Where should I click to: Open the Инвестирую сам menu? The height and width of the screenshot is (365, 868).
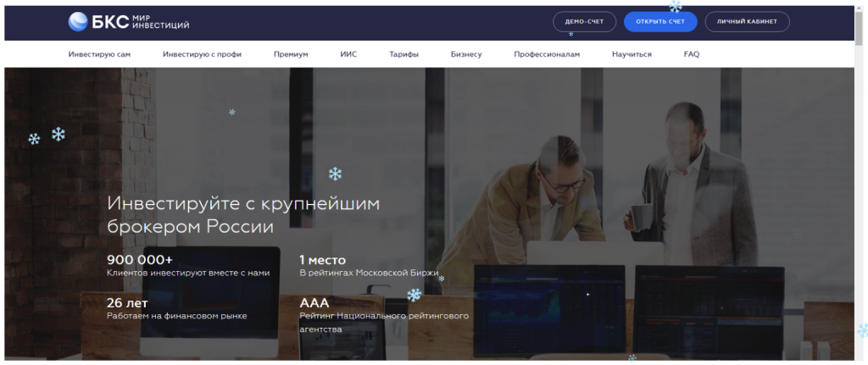pos(100,54)
